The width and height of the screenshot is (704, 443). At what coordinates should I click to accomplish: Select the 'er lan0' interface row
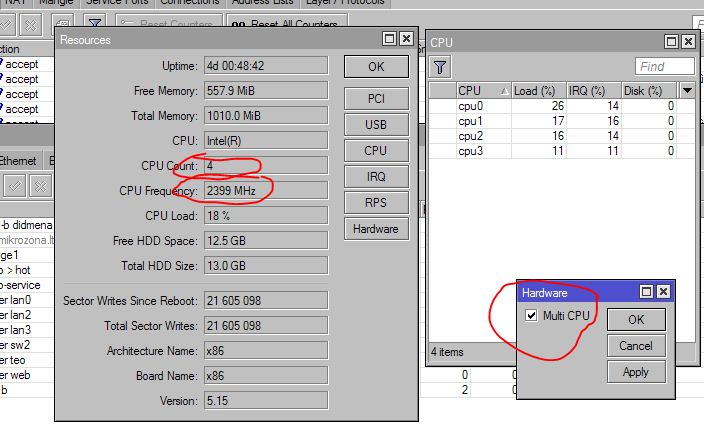click(27, 300)
